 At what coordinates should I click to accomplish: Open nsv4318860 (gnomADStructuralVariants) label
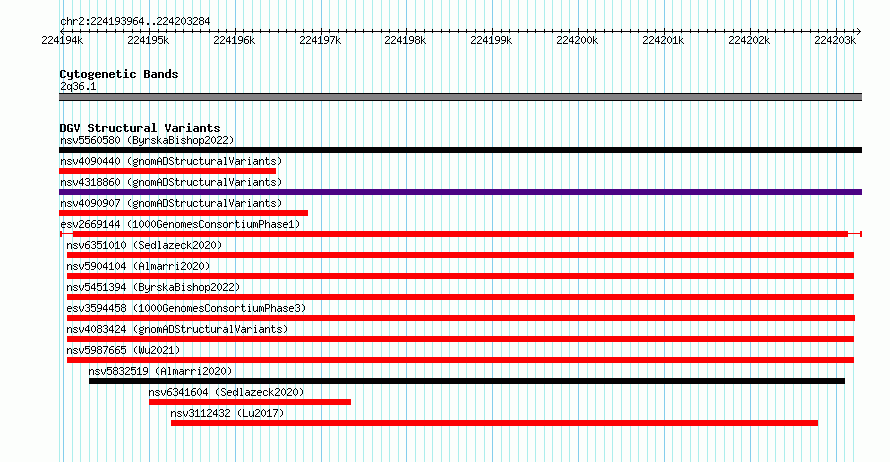pos(171,182)
